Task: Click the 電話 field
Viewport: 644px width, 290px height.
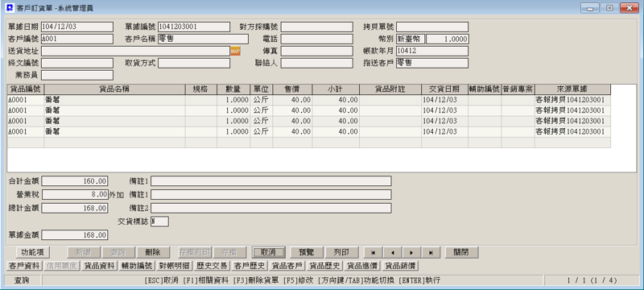Action: [316, 39]
